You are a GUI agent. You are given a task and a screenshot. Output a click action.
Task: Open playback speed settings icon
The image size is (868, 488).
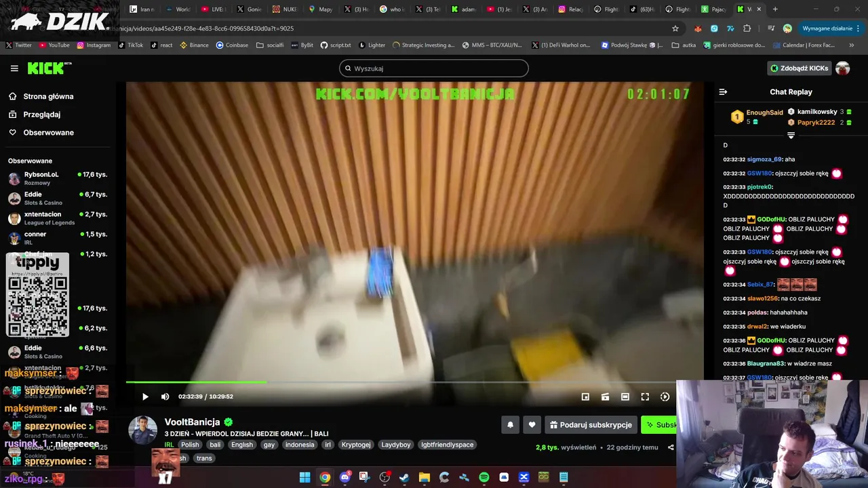pyautogui.click(x=665, y=396)
